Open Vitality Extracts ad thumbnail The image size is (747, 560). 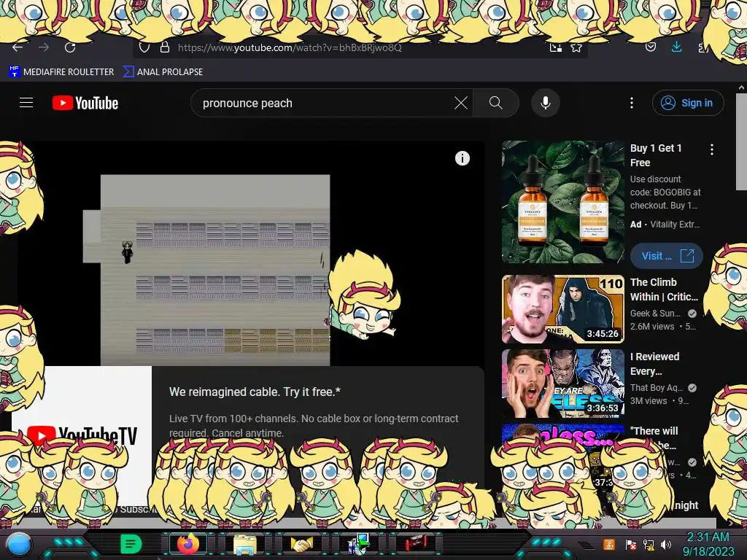coord(562,202)
